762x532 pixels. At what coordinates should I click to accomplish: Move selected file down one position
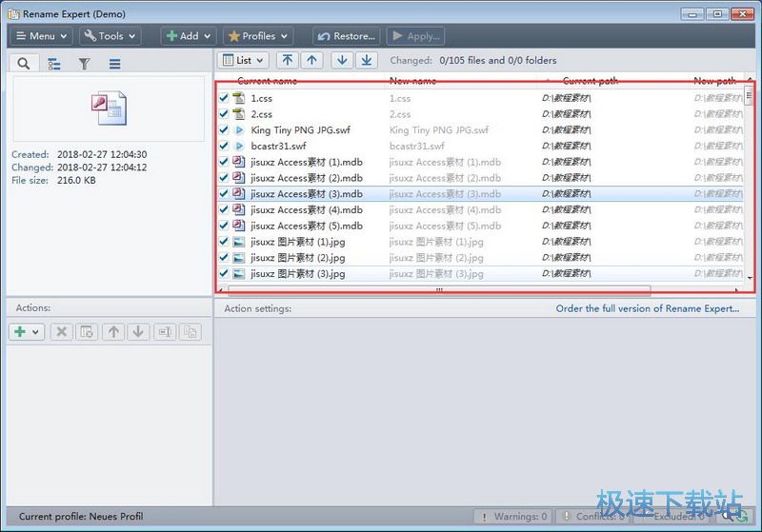point(341,60)
